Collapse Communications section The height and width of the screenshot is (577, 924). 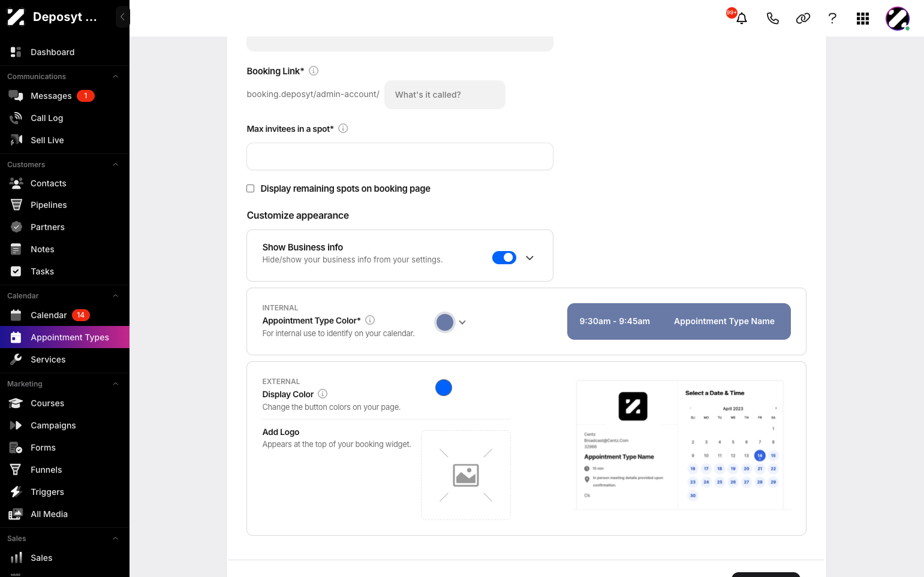(116, 76)
